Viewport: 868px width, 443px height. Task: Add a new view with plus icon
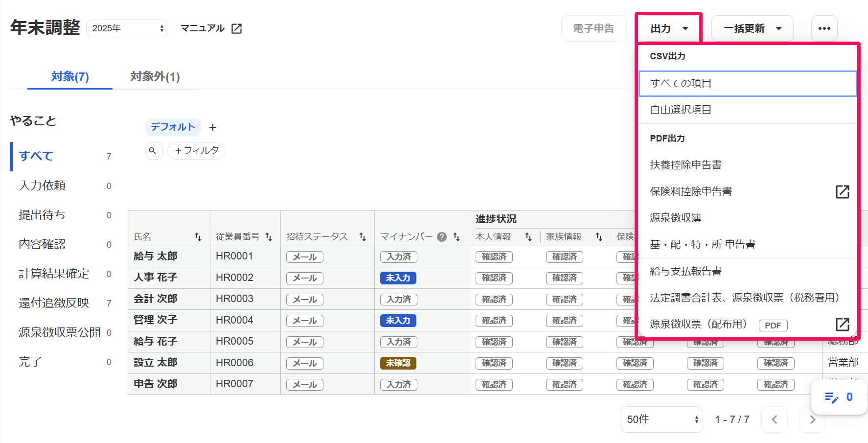[213, 127]
